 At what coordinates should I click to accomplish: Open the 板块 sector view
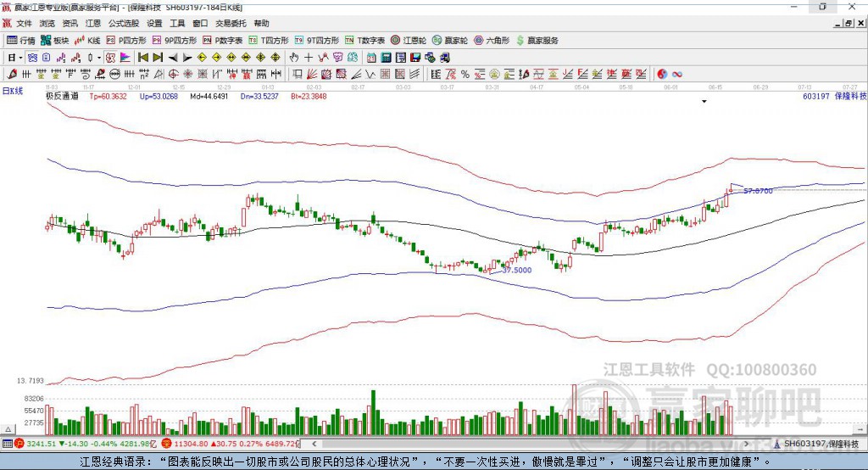(x=55, y=41)
